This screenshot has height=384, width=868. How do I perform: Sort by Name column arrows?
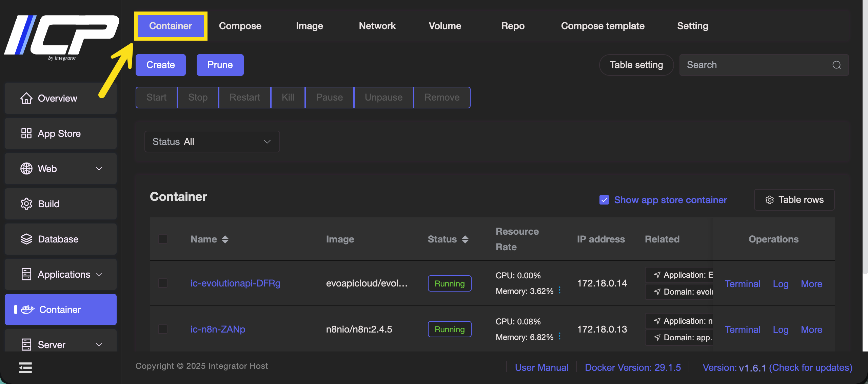click(225, 239)
